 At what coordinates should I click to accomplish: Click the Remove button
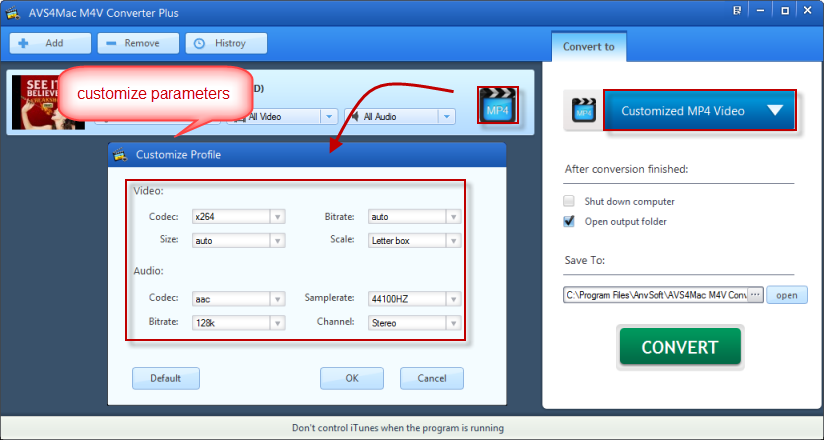[138, 44]
